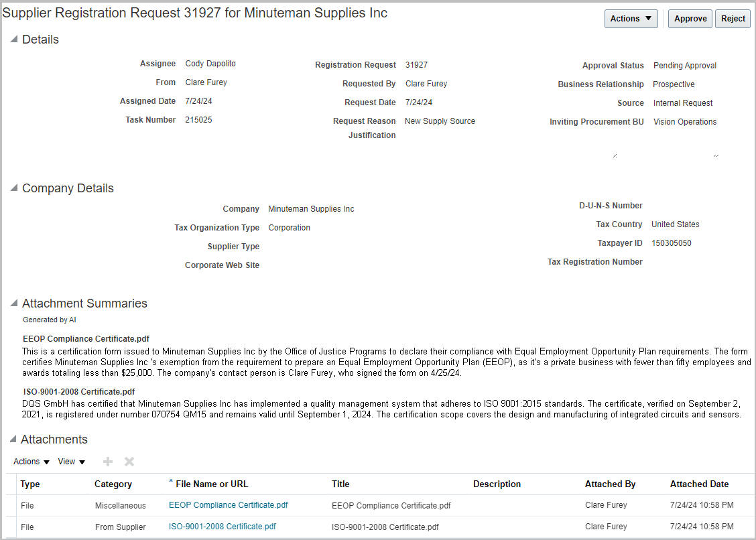The width and height of the screenshot is (756, 540).
Task: Click the Attached Date column header
Action: click(699, 484)
